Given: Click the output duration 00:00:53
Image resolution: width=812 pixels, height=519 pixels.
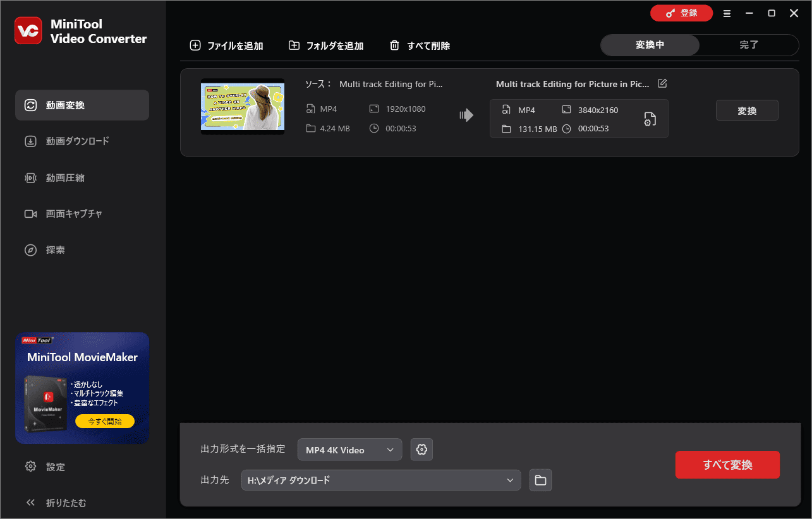Looking at the screenshot, I should click(x=593, y=129).
